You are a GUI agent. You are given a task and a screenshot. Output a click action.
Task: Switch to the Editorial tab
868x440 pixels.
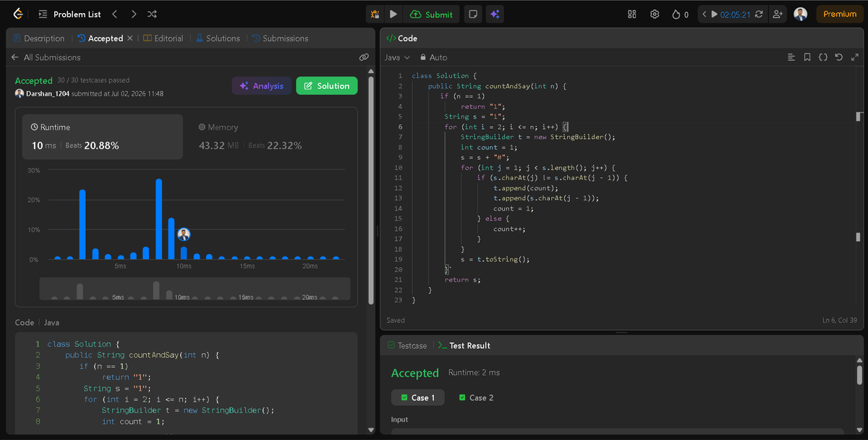click(163, 38)
